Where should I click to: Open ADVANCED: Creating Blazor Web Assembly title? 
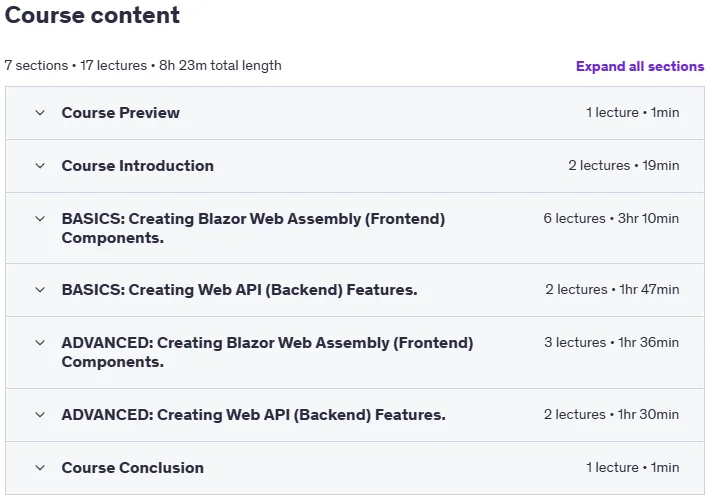coord(267,352)
